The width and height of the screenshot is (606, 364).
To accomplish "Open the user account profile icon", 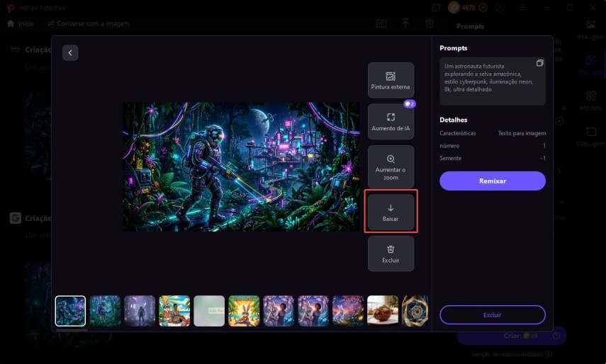I will pyautogui.click(x=500, y=7).
